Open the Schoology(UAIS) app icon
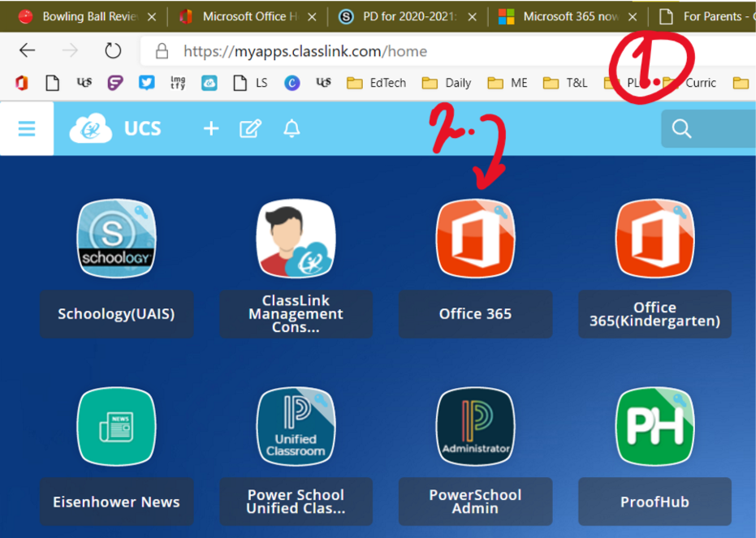Viewport: 756px width, 538px height. click(116, 239)
